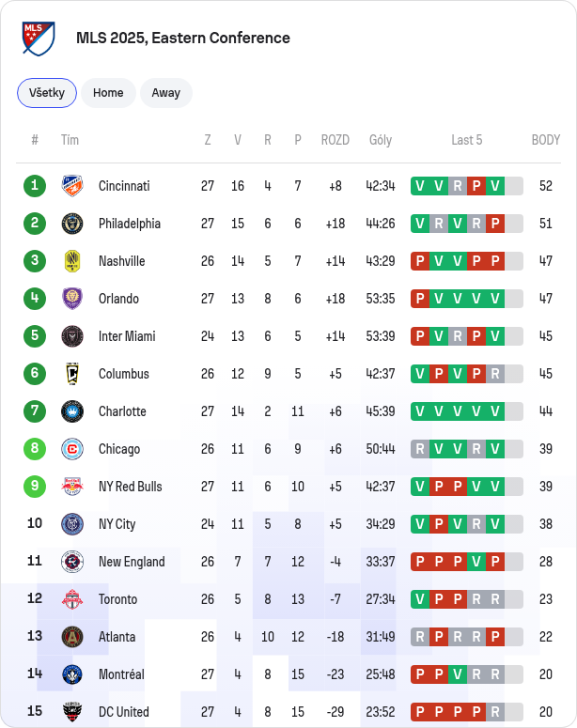Open the Charlotte team link
The width and height of the screenshot is (577, 728).
point(122,411)
